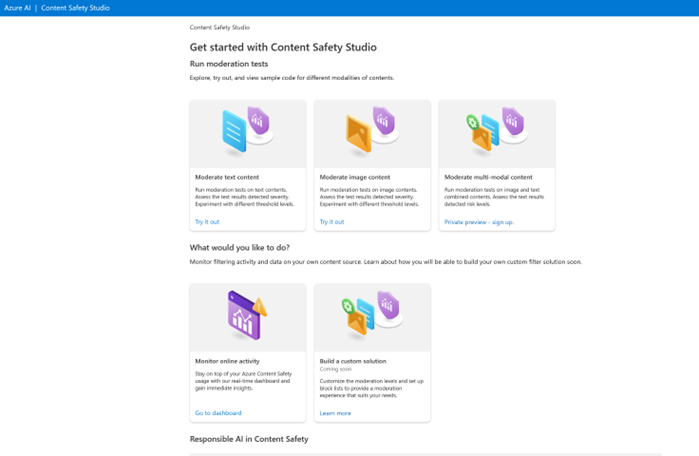Click the multi-modal content card illustration
The width and height of the screenshot is (699, 456).
tap(497, 129)
